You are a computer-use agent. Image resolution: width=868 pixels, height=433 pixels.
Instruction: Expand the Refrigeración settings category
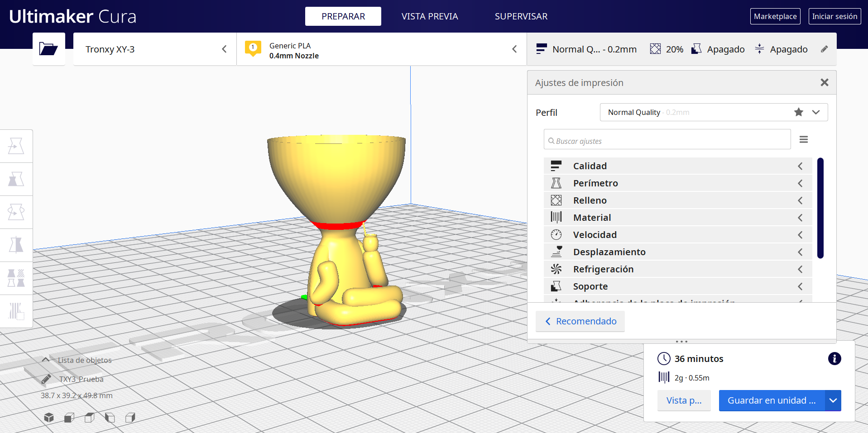(x=678, y=269)
